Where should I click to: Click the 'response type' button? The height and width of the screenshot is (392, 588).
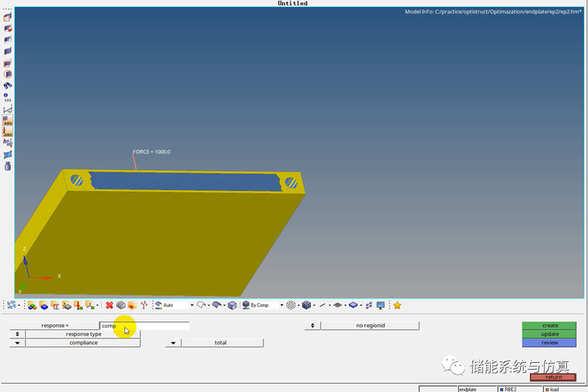click(x=83, y=334)
